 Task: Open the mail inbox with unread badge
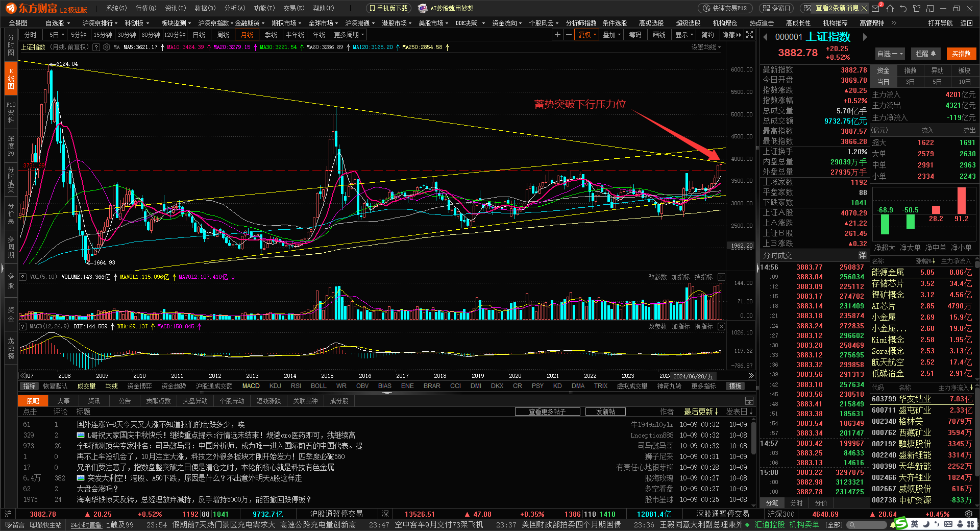pos(876,8)
